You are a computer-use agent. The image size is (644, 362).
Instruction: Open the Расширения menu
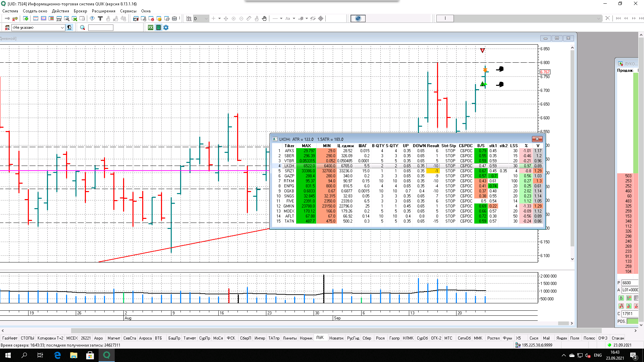tap(103, 11)
